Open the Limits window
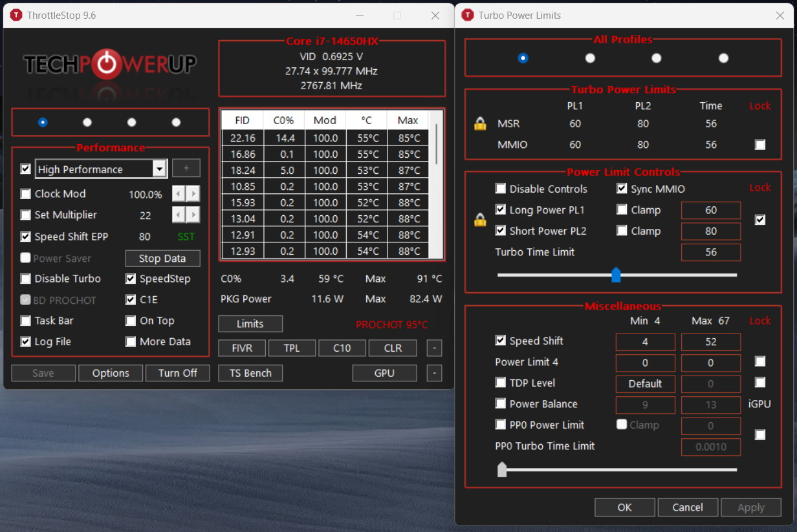The image size is (797, 532). (250, 324)
